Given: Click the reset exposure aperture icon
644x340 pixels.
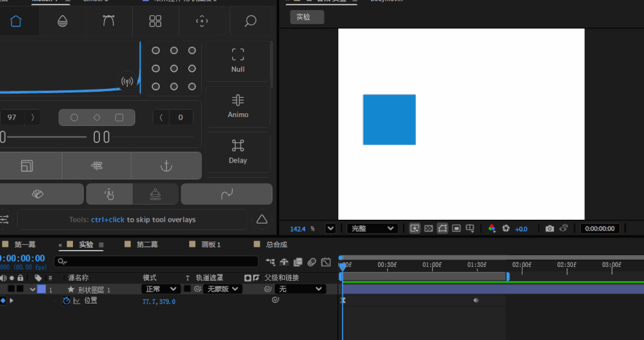Looking at the screenshot, I should pos(506,229).
